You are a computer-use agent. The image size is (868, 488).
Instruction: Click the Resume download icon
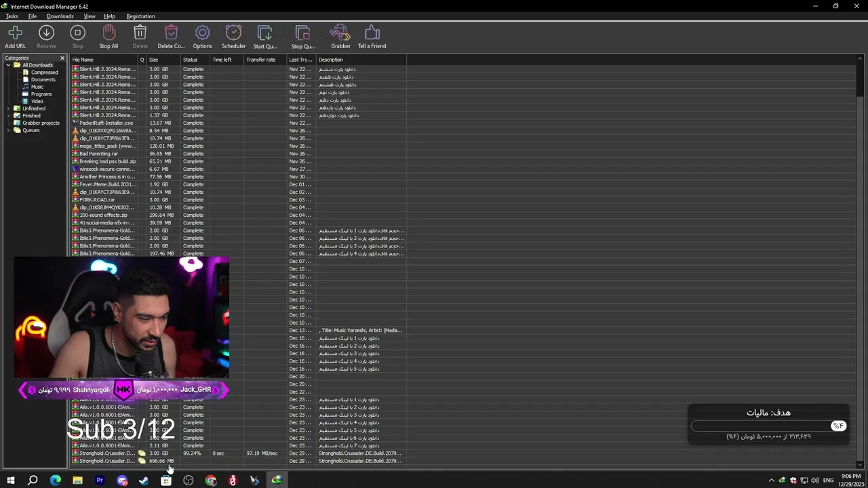(46, 33)
